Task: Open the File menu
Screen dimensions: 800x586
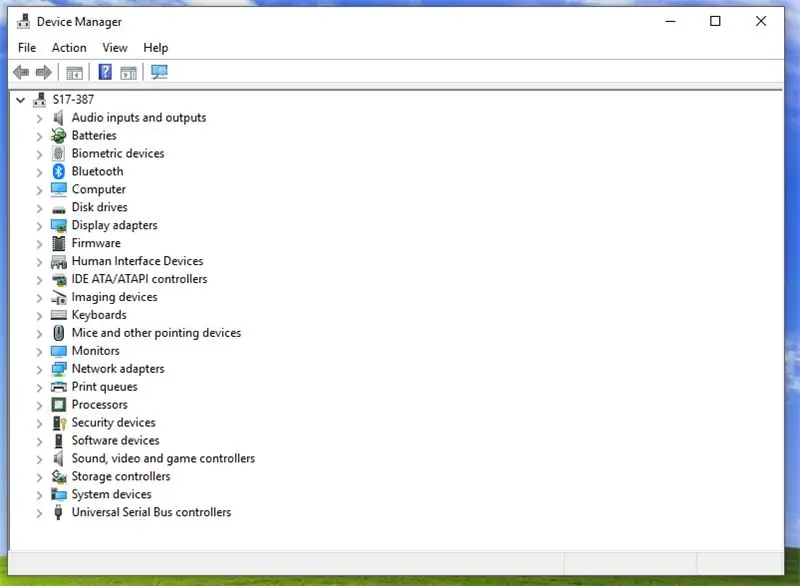Action: coord(27,47)
